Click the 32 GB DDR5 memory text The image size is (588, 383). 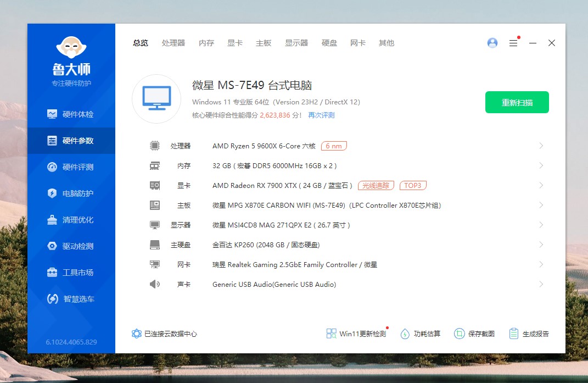(275, 165)
